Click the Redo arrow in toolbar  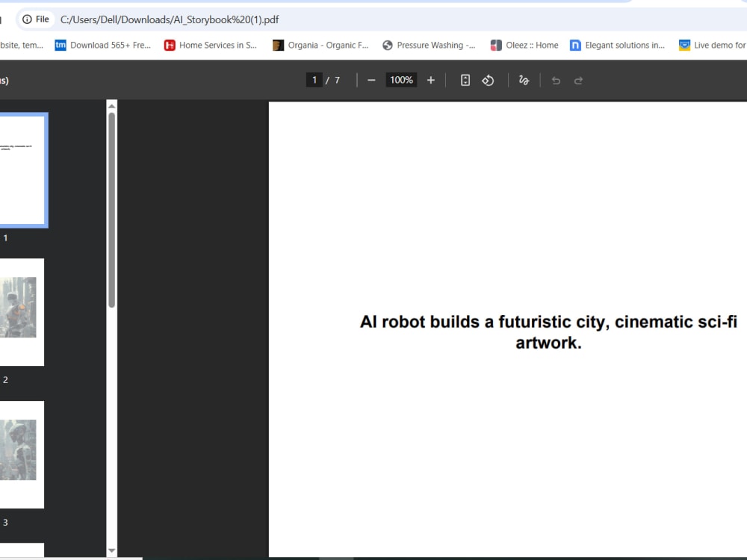coord(578,81)
